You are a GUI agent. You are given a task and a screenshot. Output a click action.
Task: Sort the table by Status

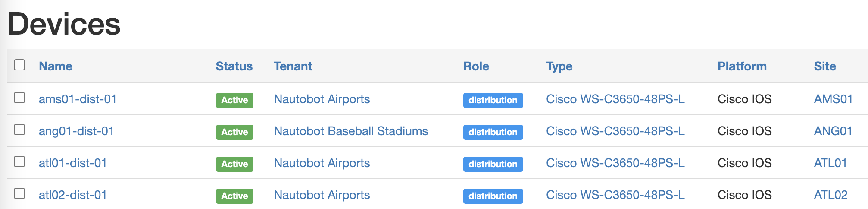click(234, 66)
